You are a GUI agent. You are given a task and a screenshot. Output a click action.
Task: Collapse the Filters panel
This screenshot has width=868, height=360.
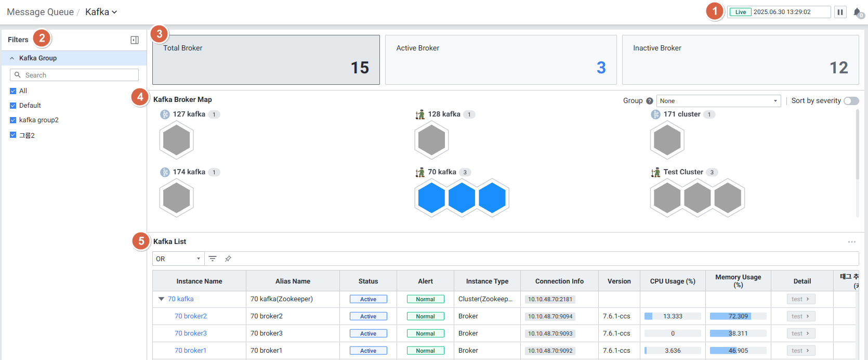[135, 40]
